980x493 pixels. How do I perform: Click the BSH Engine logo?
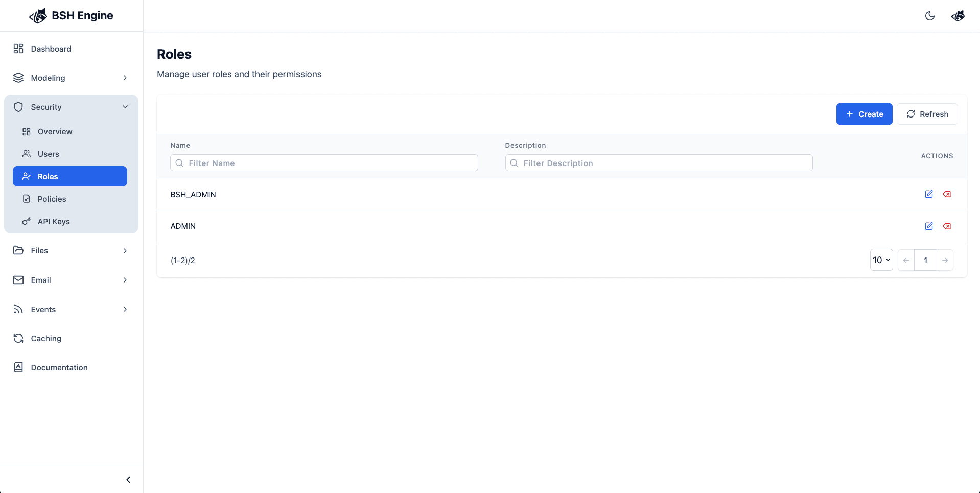tap(72, 16)
